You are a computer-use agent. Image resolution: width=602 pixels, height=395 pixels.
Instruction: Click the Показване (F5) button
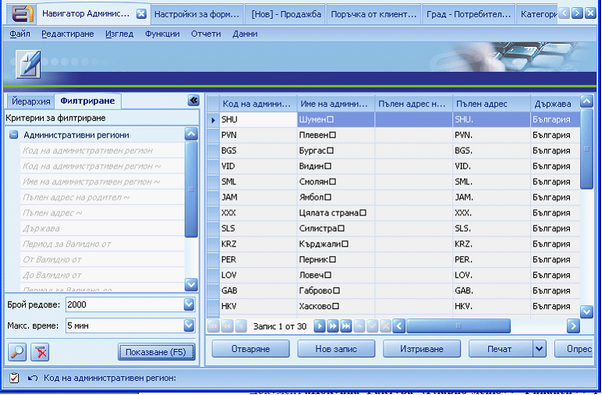(156, 352)
